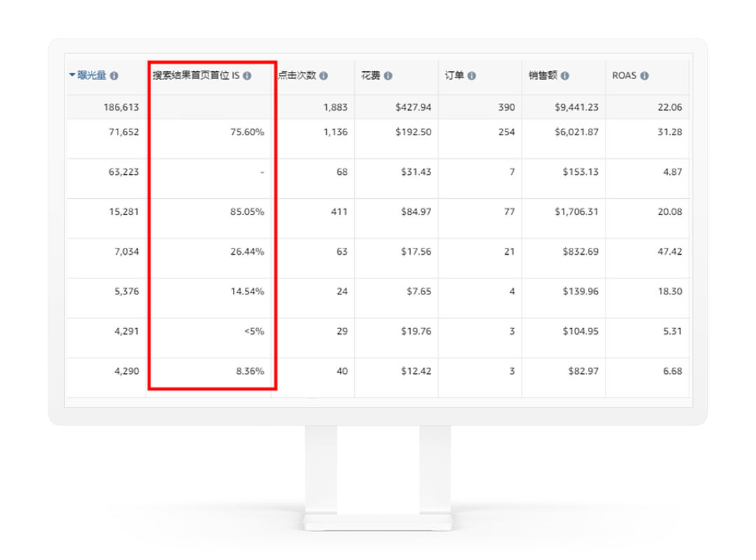Click the impression share value 26.44%
Image resolution: width=756 pixels, height=560 pixels.
(247, 251)
